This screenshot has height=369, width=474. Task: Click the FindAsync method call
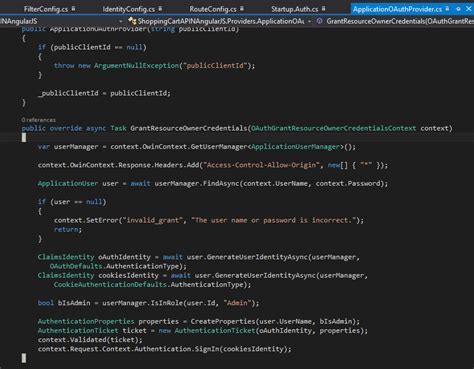pyautogui.click(x=221, y=183)
